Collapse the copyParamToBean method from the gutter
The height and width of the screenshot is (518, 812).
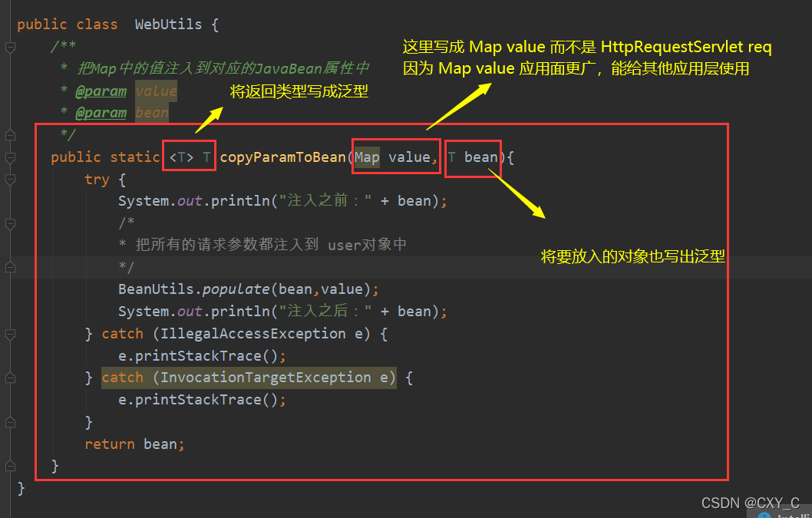point(8,157)
